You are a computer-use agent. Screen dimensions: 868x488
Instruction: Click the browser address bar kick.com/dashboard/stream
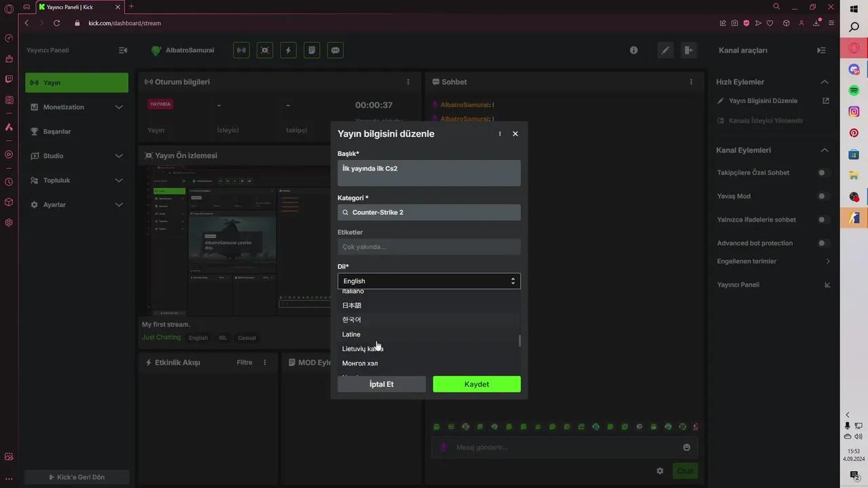click(125, 23)
